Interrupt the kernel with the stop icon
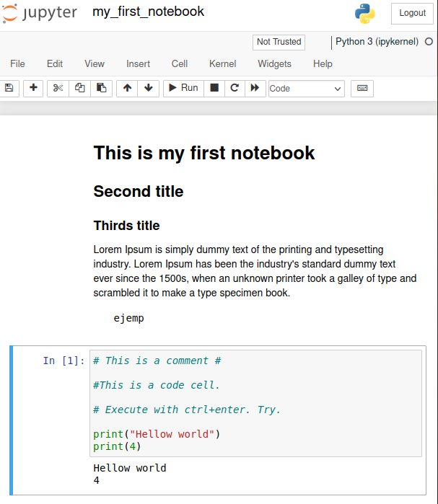Screen dimensions: 438x504 pos(214,88)
